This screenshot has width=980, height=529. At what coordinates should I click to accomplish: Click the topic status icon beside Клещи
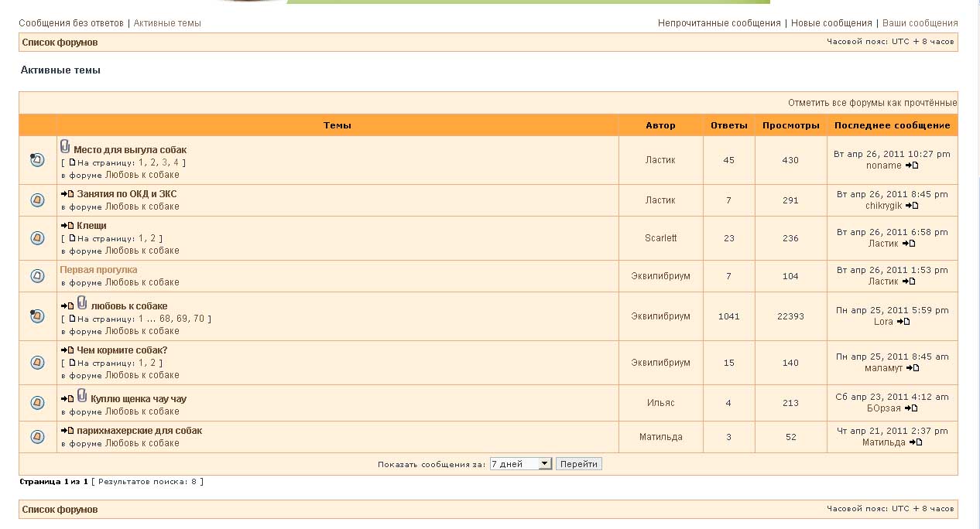click(x=37, y=238)
